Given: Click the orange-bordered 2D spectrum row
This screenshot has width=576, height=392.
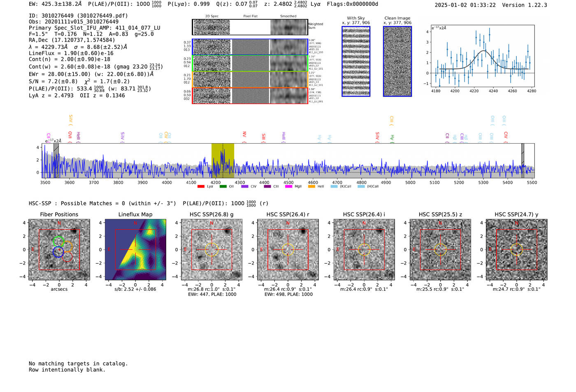Looking at the screenshot, I should [x=250, y=79].
